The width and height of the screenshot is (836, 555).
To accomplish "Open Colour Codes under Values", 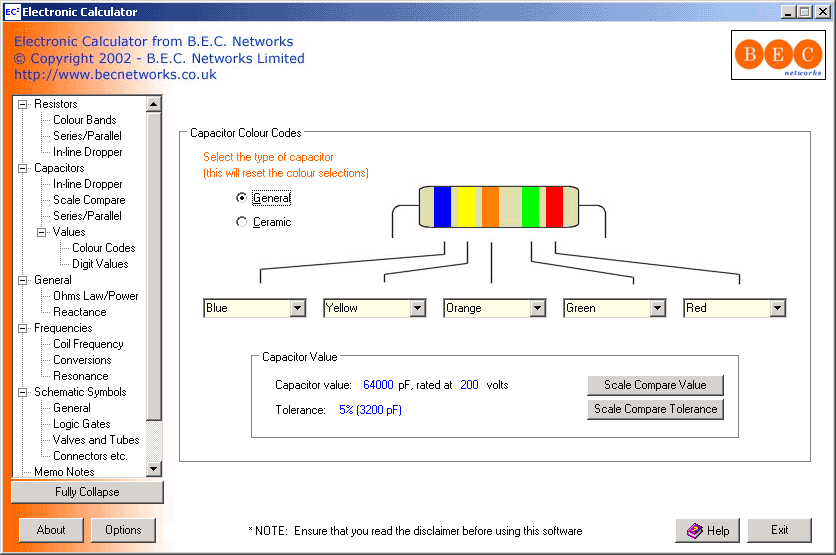I will (103, 248).
